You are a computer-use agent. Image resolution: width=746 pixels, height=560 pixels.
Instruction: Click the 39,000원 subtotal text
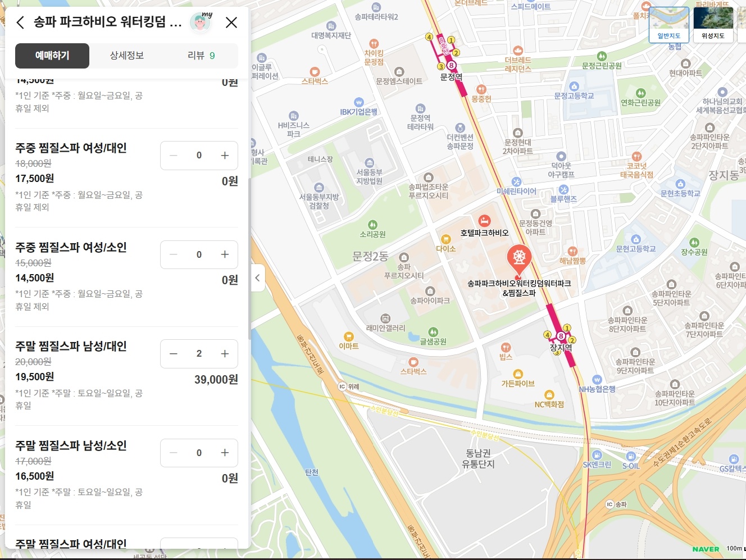(216, 380)
